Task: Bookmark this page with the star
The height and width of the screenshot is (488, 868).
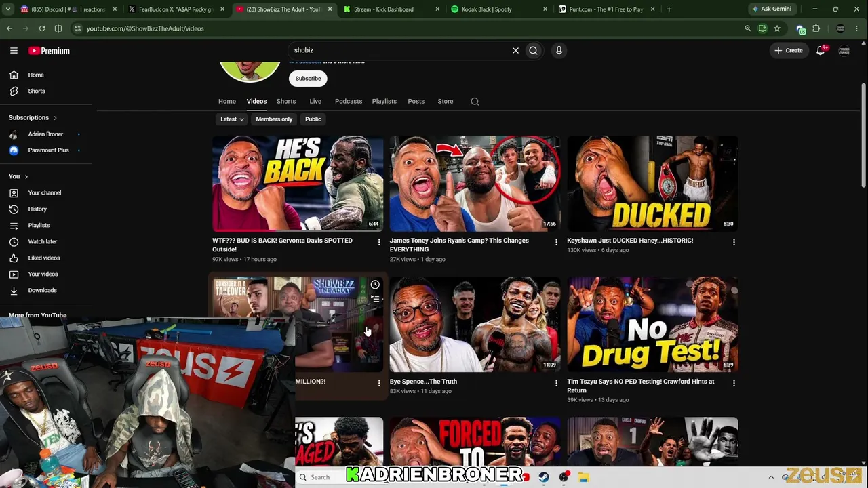Action: 777,28
